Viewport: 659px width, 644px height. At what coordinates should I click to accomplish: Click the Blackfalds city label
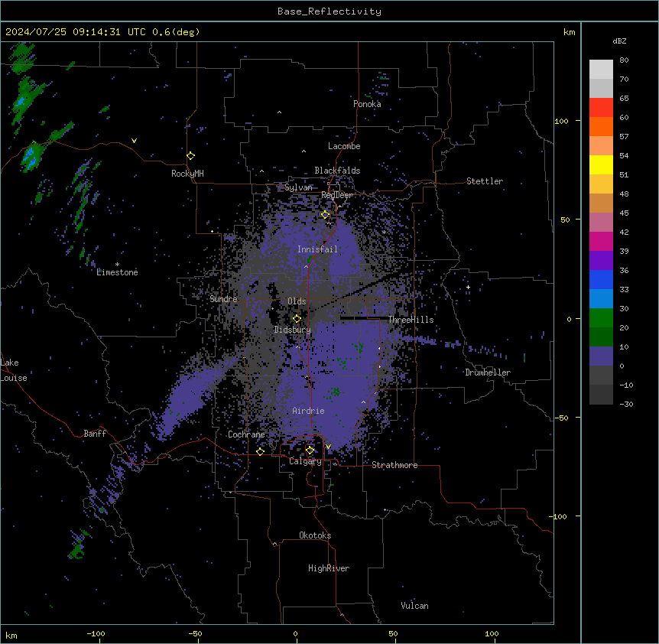point(337,171)
